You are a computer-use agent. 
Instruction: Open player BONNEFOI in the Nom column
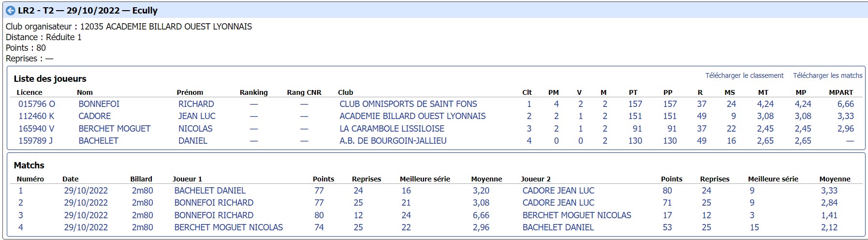point(99,104)
